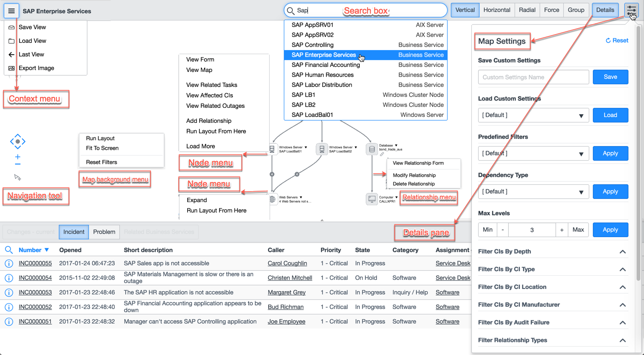
Task: Apply the Max Levels value
Action: [x=610, y=230]
